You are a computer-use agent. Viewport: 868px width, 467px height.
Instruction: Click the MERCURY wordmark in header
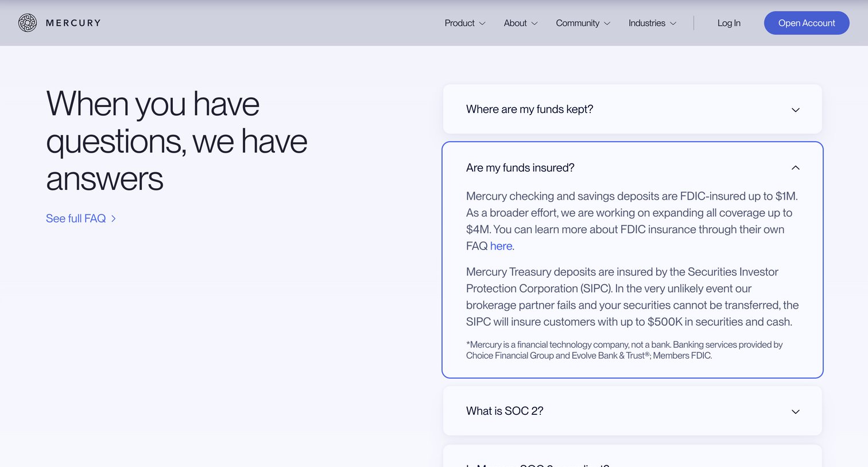(x=73, y=23)
